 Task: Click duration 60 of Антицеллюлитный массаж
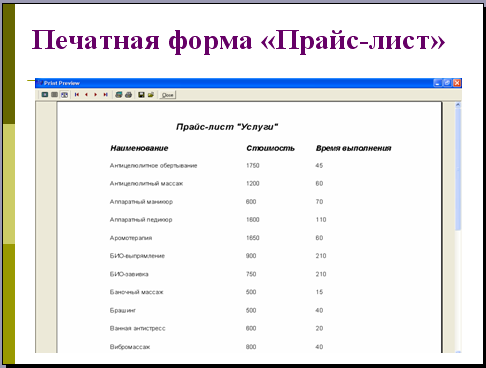[x=319, y=184]
